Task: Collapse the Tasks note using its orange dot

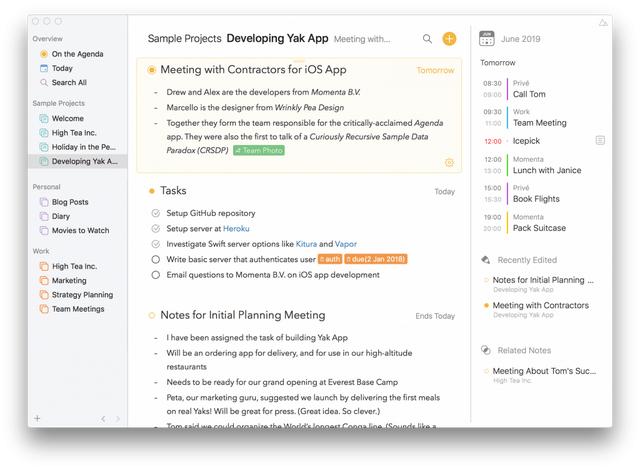Action: (151, 190)
